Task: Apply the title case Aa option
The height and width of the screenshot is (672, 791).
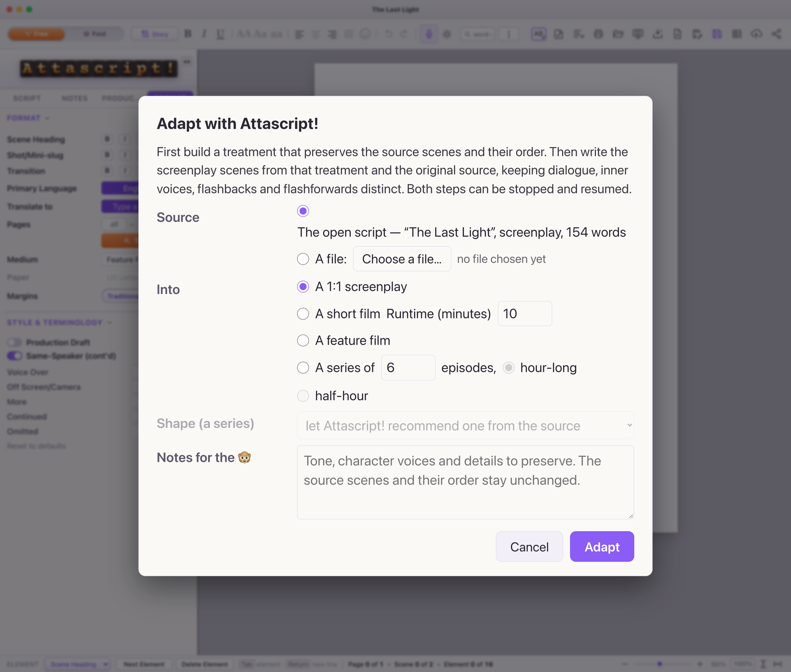Action: click(x=260, y=34)
